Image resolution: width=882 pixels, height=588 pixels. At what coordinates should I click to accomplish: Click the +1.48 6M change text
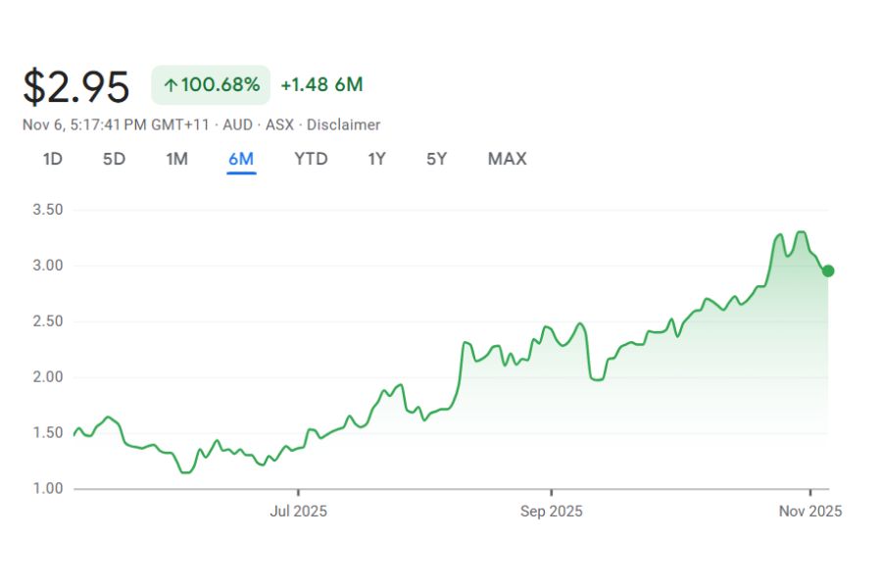point(321,85)
